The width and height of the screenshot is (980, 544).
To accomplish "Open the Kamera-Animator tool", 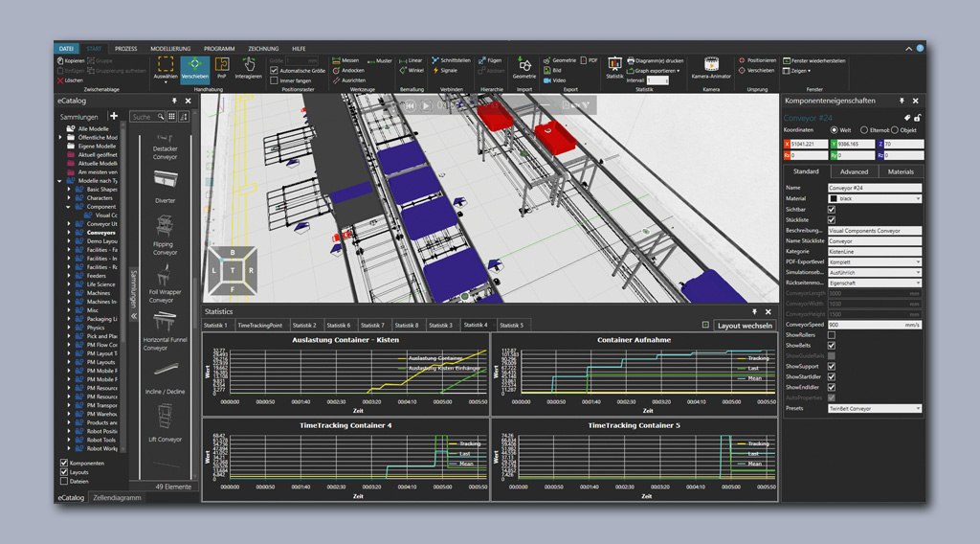I will point(710,68).
